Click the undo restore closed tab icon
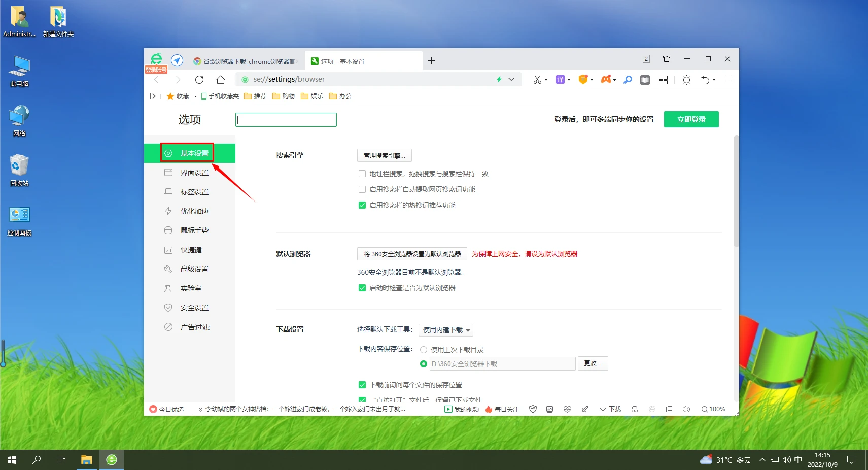Image resolution: width=868 pixels, height=470 pixels. click(x=705, y=80)
